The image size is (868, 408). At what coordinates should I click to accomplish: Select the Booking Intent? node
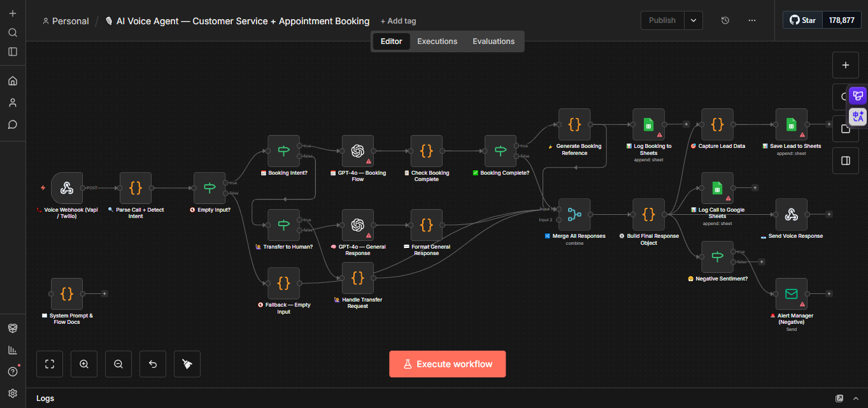(283, 151)
